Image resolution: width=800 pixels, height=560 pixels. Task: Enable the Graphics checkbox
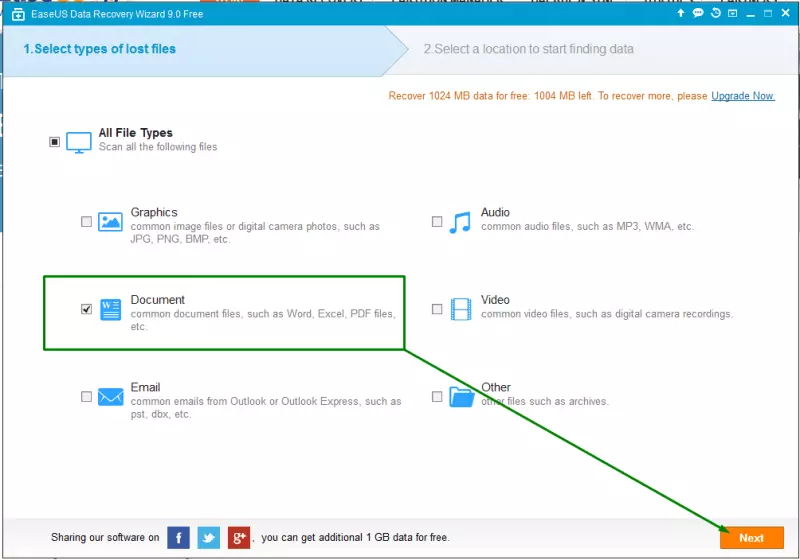86,222
